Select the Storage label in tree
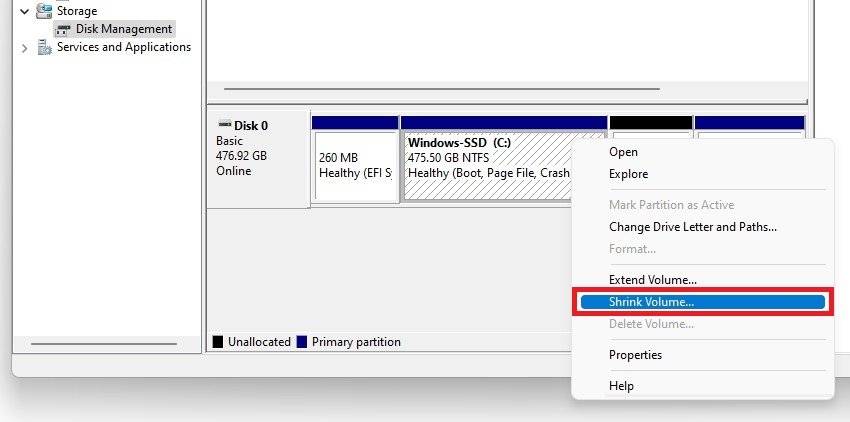850x422 pixels. click(x=77, y=11)
